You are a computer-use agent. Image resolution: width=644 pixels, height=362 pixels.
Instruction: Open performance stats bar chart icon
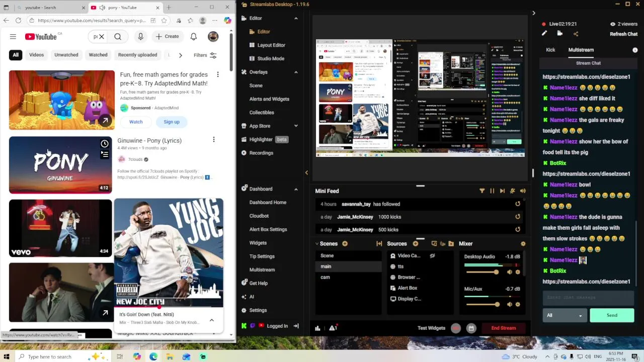point(317,328)
